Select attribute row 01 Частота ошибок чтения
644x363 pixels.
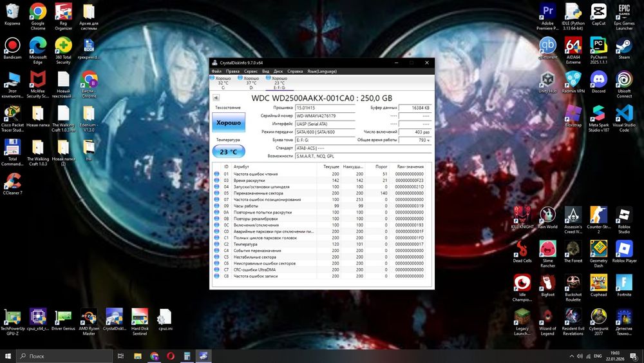point(319,174)
